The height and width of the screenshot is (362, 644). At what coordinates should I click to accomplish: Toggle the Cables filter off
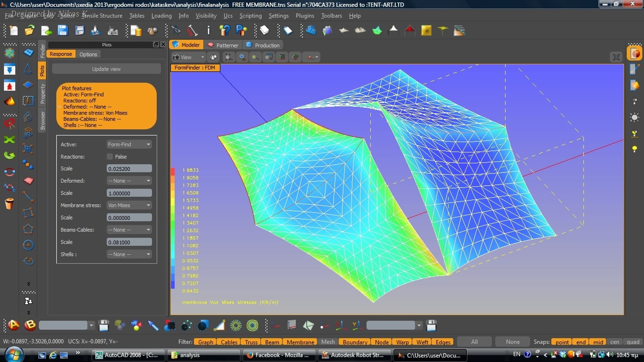229,342
